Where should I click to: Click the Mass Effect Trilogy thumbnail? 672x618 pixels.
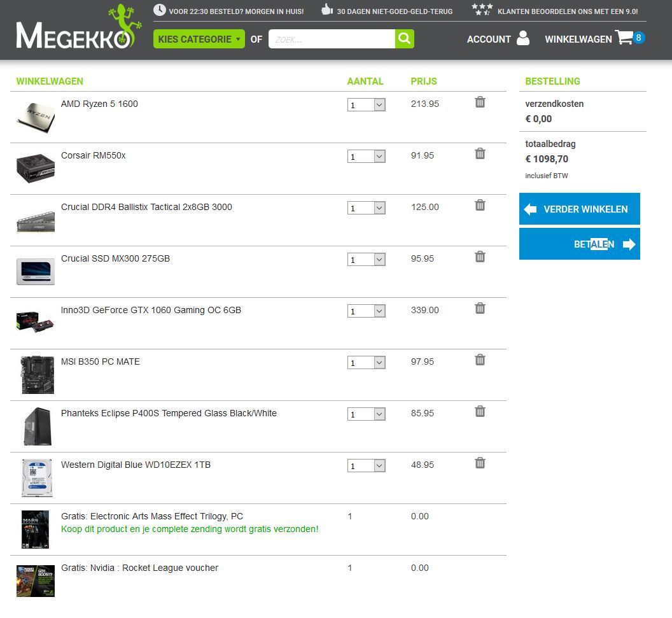35,530
